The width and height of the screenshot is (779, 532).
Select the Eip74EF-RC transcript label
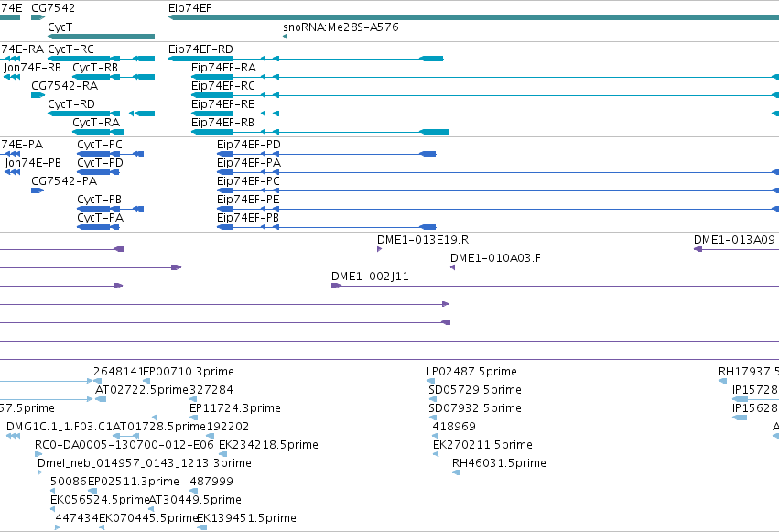(x=223, y=86)
